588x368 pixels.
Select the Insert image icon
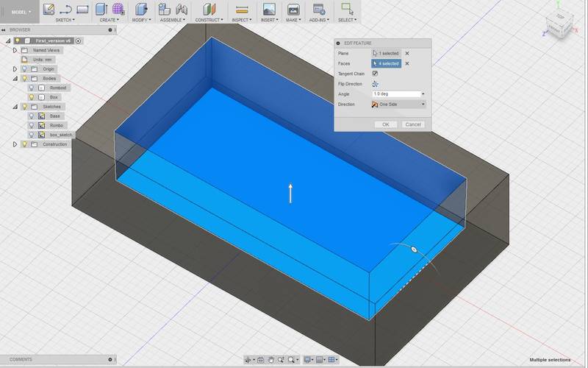269,9
